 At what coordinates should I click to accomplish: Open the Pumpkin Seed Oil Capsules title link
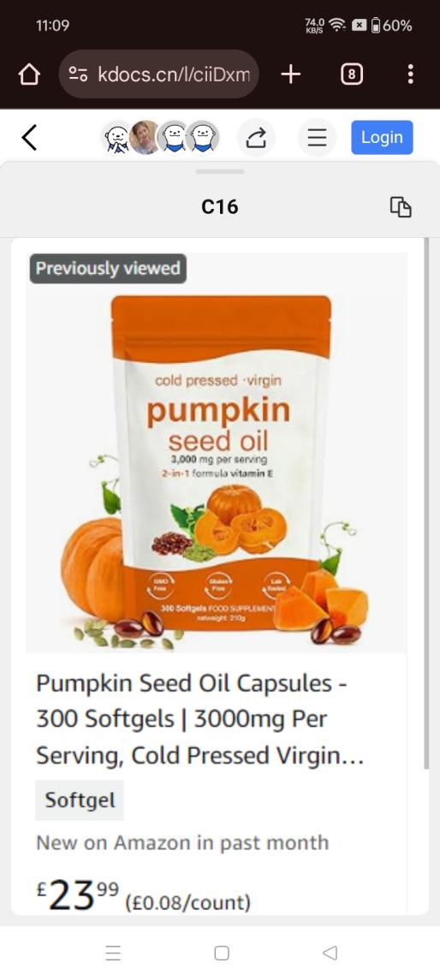(x=200, y=719)
